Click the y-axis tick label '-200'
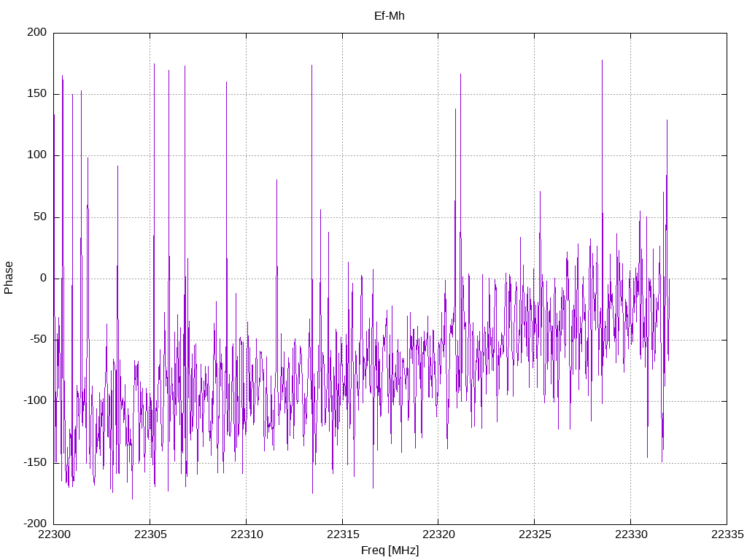The width and height of the screenshot is (747, 560). (35, 524)
